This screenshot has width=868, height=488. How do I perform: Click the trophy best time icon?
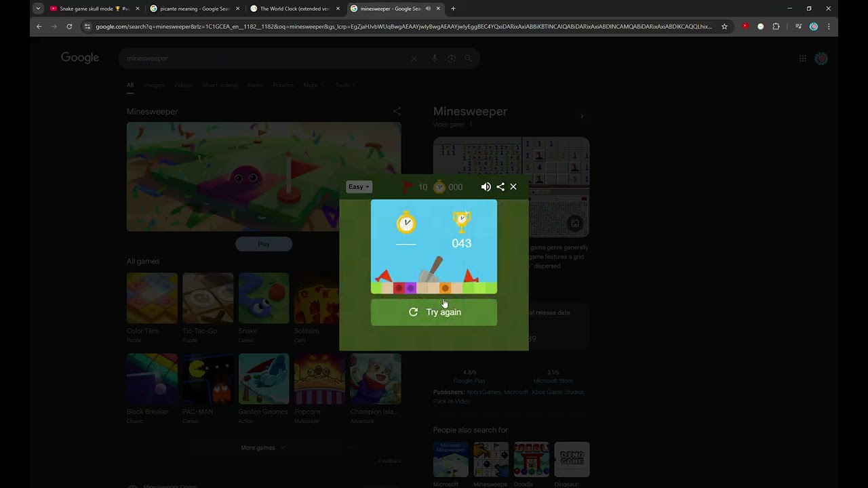pos(462,222)
